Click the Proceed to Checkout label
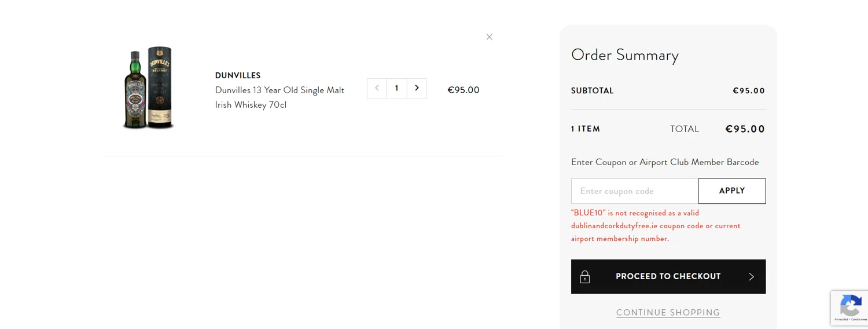The height and width of the screenshot is (329, 868). [x=668, y=277]
